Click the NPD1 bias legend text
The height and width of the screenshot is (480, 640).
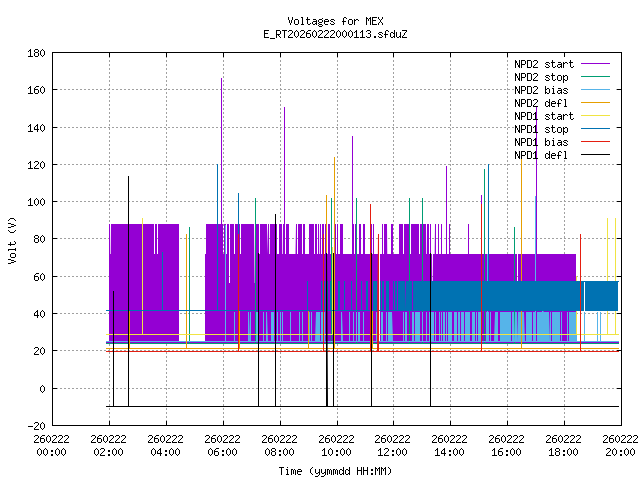click(x=541, y=141)
